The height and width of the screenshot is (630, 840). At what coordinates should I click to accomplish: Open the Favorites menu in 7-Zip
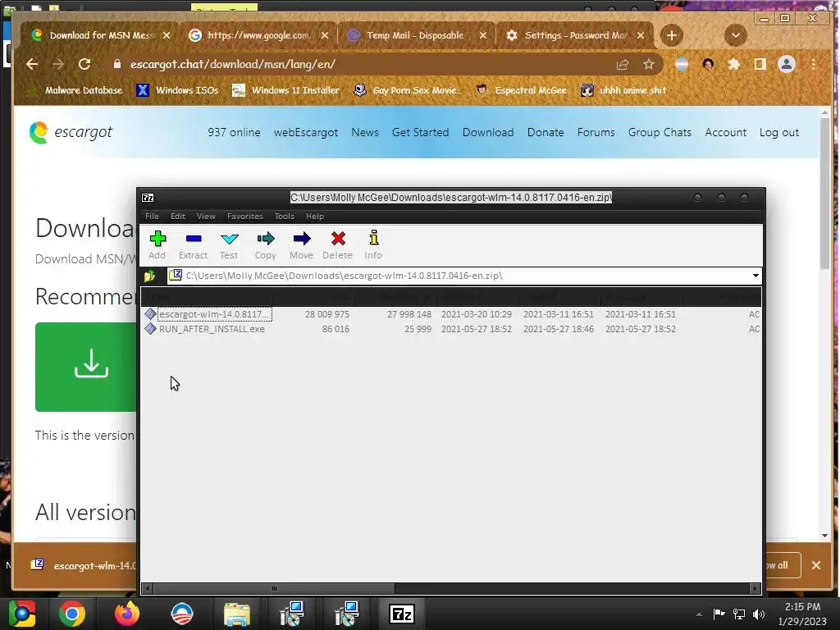pyautogui.click(x=244, y=217)
